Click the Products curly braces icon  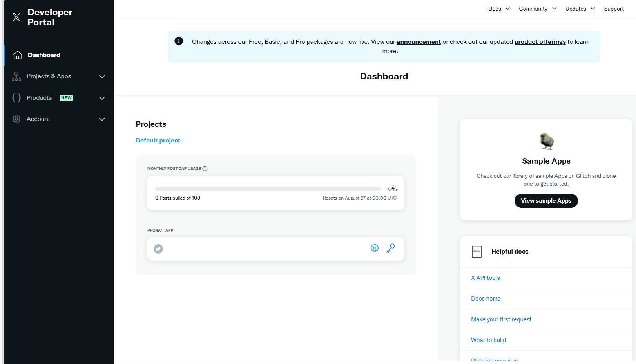pyautogui.click(x=16, y=98)
